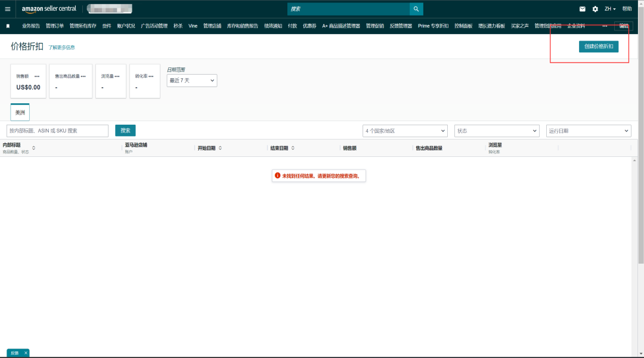Sort by 开始日期 column
This screenshot has width=644, height=358.
(220, 148)
